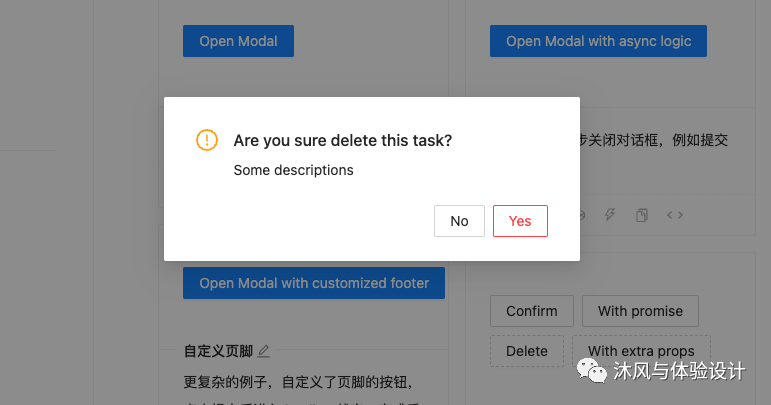Click the edit pencil icon beside 自定义页脚
Image resolution: width=771 pixels, height=405 pixels.
[x=264, y=351]
